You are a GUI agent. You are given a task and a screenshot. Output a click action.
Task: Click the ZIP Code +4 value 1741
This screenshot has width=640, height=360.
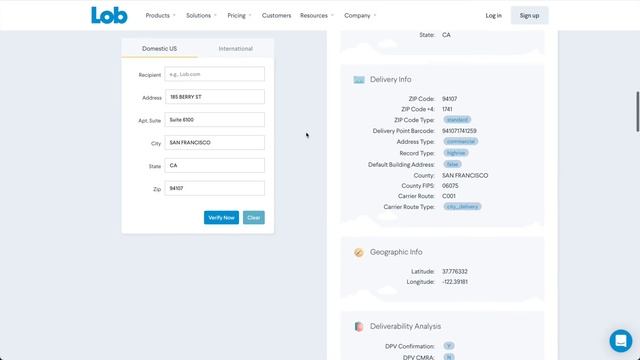447,109
